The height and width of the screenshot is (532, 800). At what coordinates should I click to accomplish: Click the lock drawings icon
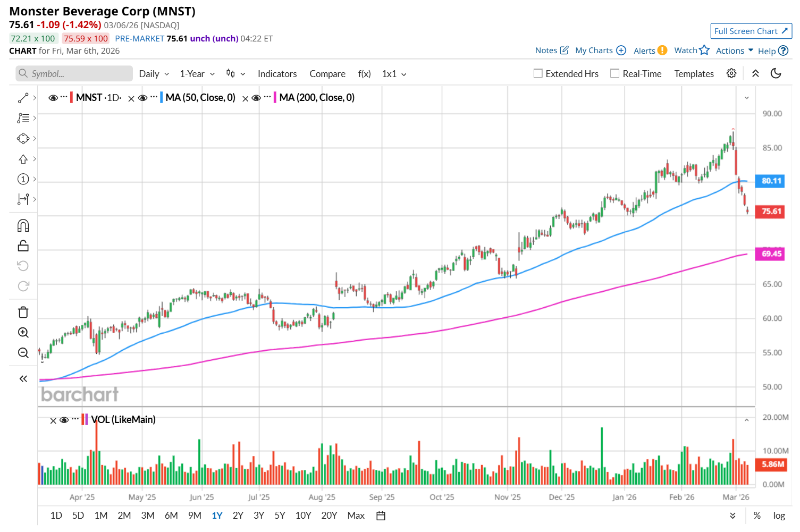tap(23, 246)
